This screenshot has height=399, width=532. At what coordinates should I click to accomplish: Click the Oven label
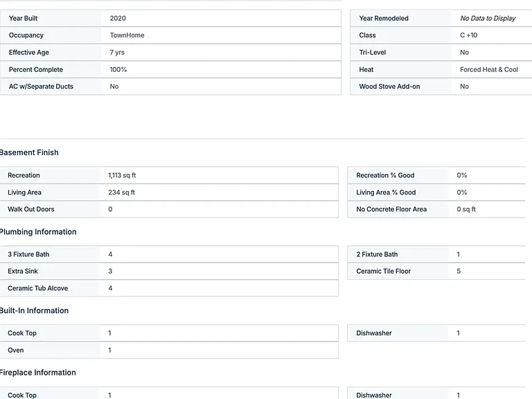(x=16, y=351)
